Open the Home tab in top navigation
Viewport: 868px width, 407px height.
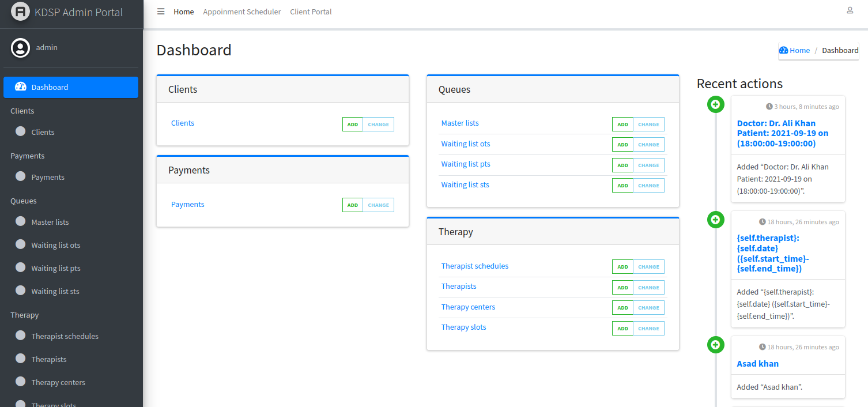tap(184, 12)
